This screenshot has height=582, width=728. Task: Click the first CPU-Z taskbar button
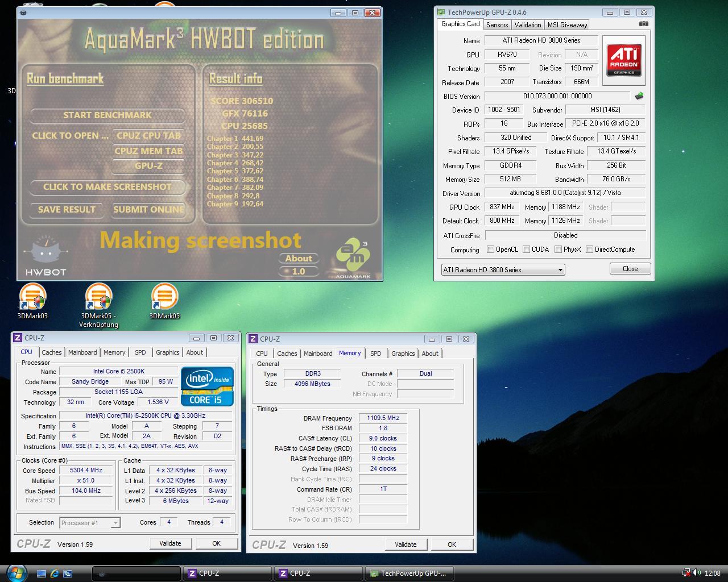tap(226, 573)
